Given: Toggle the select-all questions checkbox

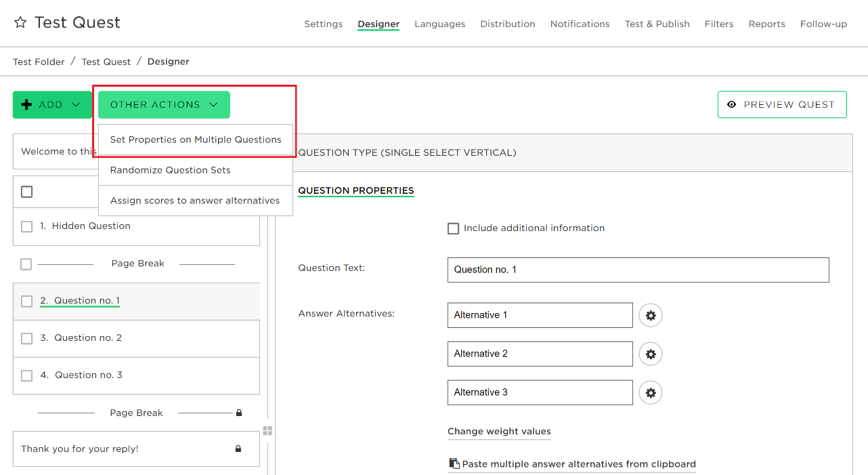Looking at the screenshot, I should [26, 192].
